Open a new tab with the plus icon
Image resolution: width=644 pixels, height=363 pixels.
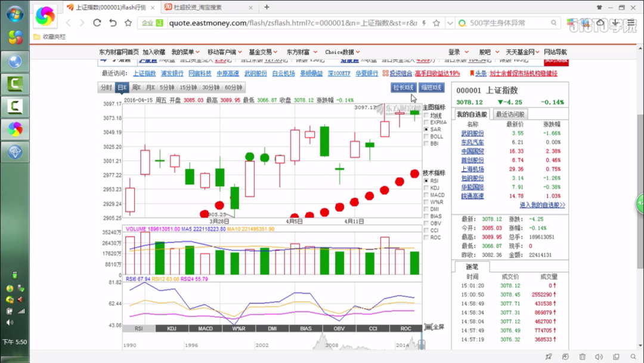(x=267, y=7)
